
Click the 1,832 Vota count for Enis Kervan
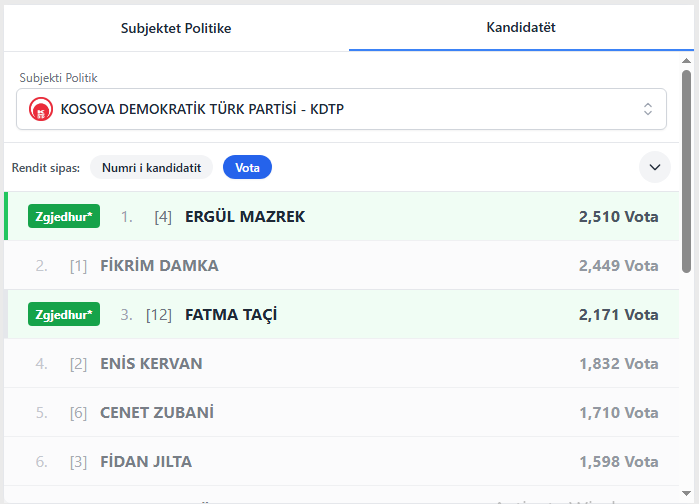618,364
